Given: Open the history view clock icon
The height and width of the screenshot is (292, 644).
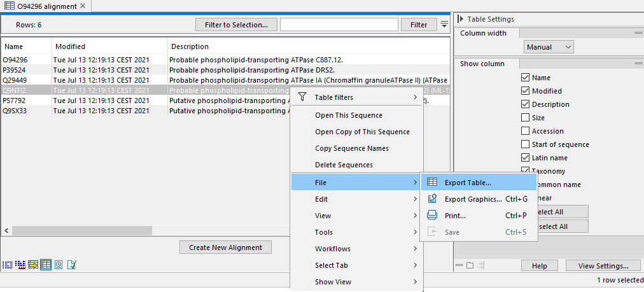Looking at the screenshot, I should [x=59, y=265].
